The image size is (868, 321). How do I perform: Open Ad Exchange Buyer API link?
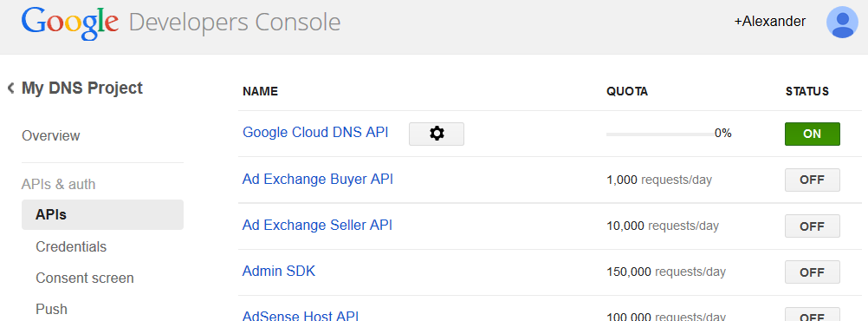click(x=318, y=179)
